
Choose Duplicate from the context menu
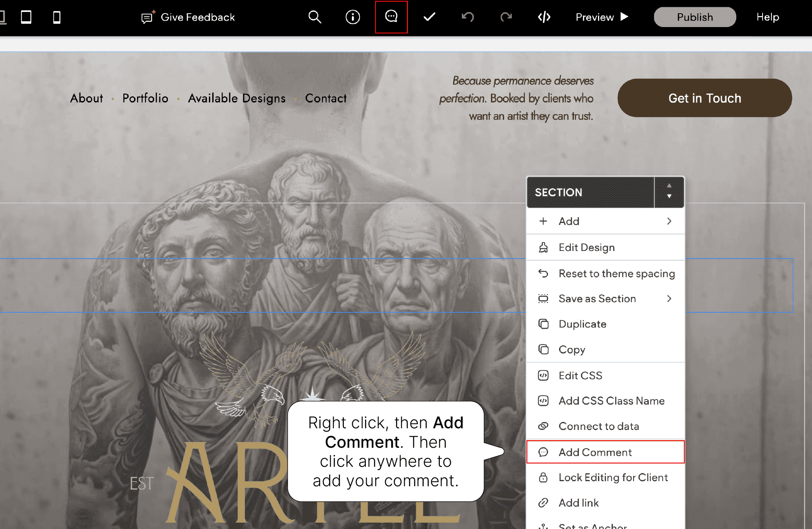coord(582,324)
